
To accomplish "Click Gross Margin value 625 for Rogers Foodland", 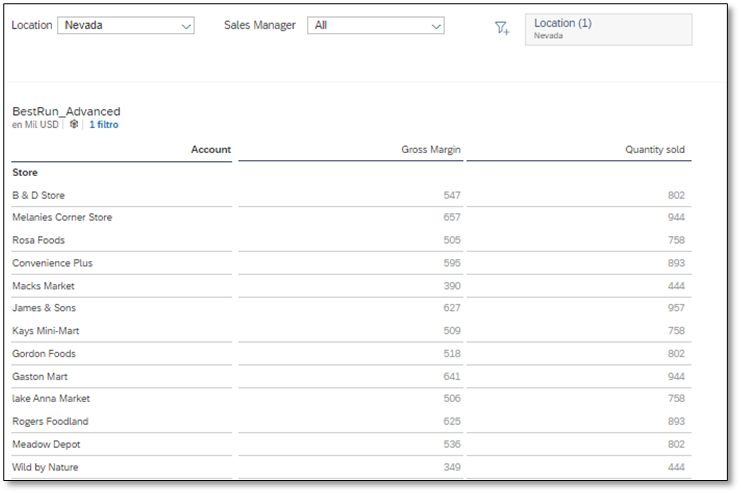I will (452, 422).
